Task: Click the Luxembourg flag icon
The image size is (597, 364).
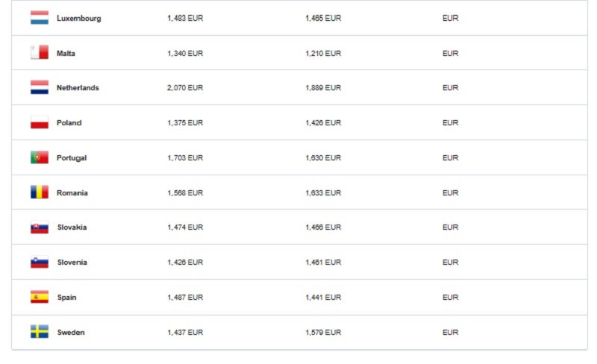Action: pyautogui.click(x=40, y=18)
